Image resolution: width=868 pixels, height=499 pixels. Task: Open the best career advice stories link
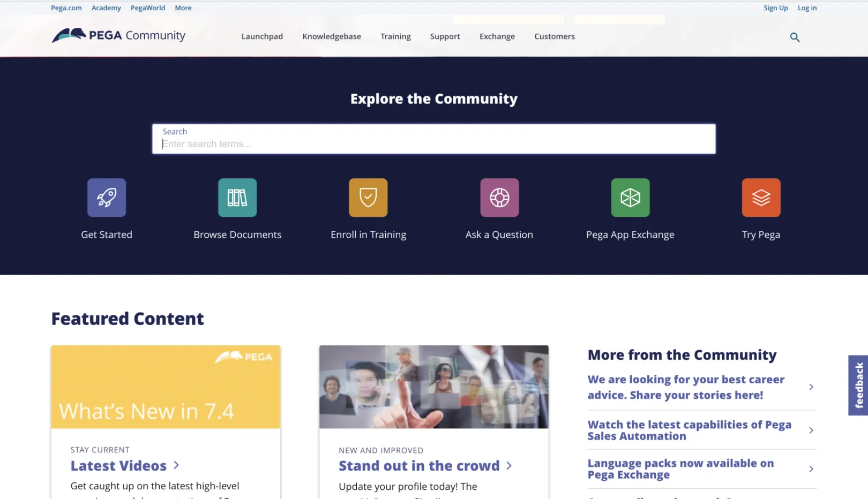click(x=686, y=387)
